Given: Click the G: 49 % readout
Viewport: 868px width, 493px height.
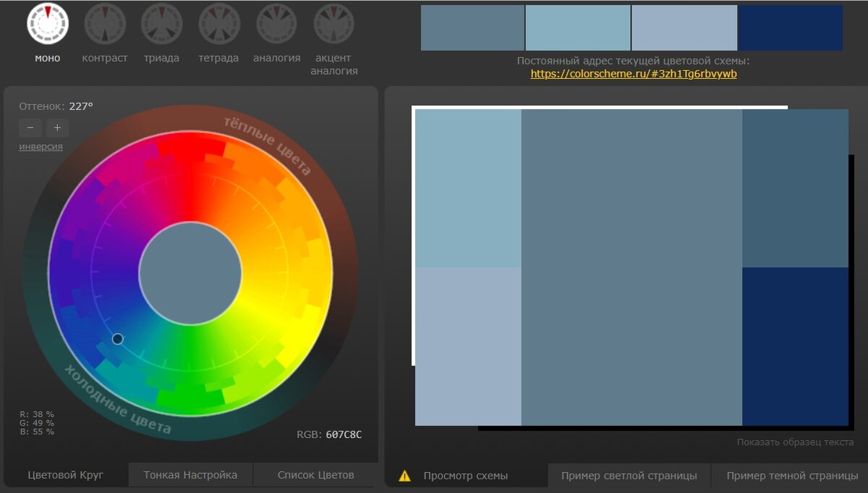Looking at the screenshot, I should tap(37, 424).
